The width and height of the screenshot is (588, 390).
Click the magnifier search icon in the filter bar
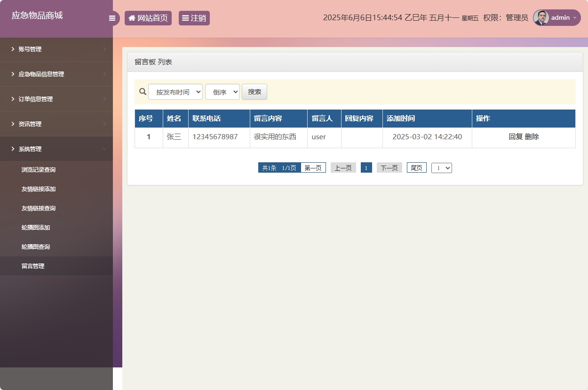(143, 91)
